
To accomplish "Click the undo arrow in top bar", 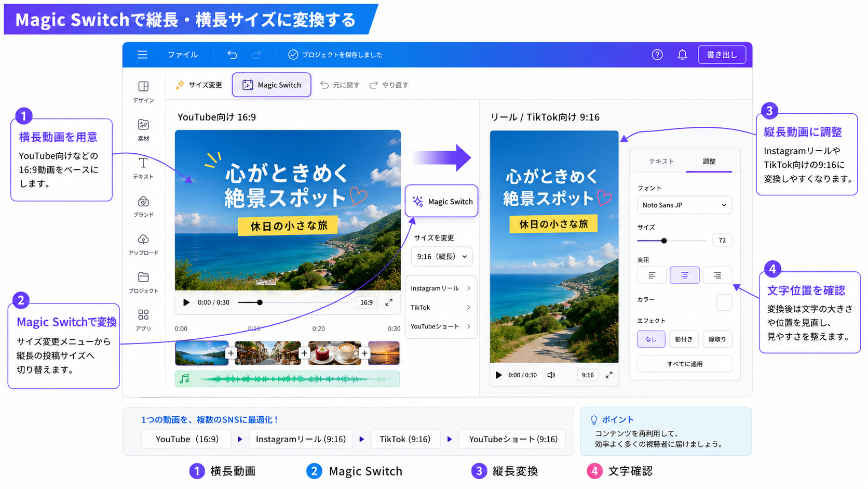I will point(232,55).
